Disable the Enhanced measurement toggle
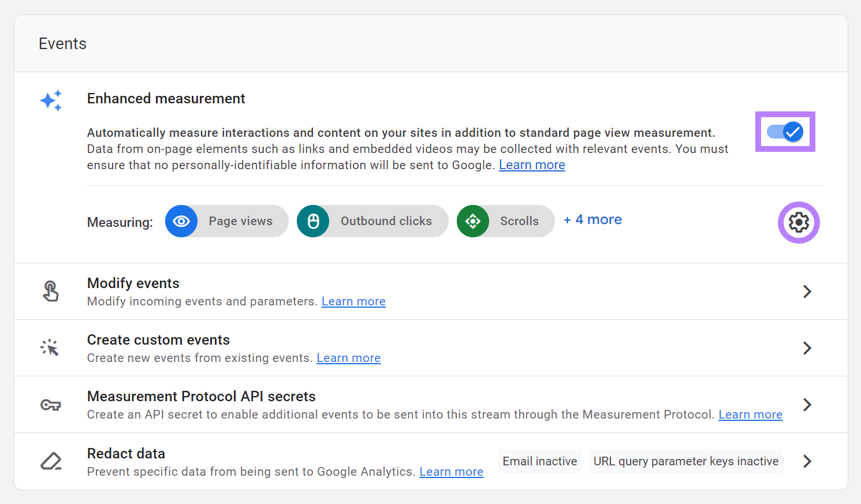Viewport: 861px width, 504px height. click(x=785, y=132)
